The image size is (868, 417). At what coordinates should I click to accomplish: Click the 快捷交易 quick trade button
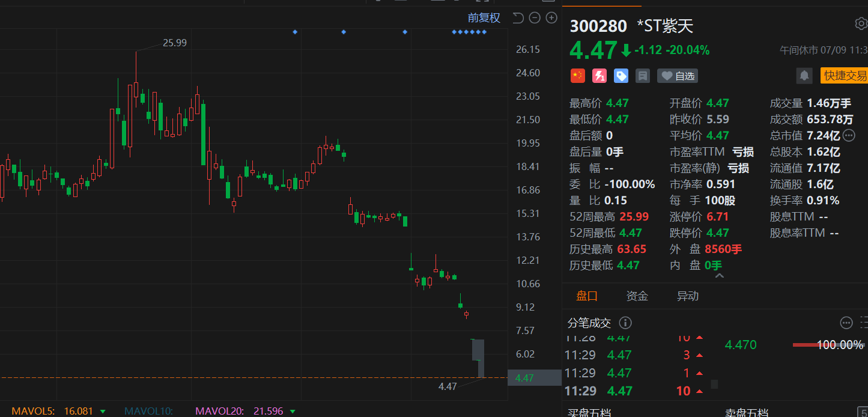click(x=845, y=76)
